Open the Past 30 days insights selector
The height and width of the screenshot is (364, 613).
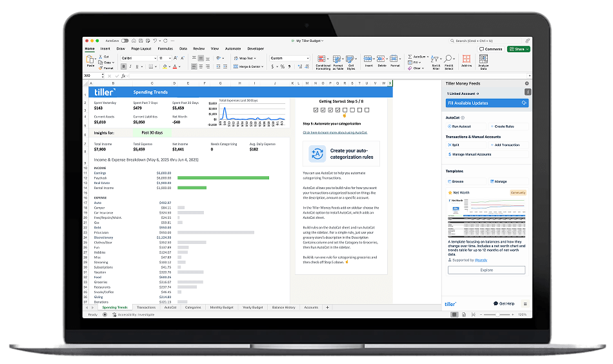click(153, 132)
